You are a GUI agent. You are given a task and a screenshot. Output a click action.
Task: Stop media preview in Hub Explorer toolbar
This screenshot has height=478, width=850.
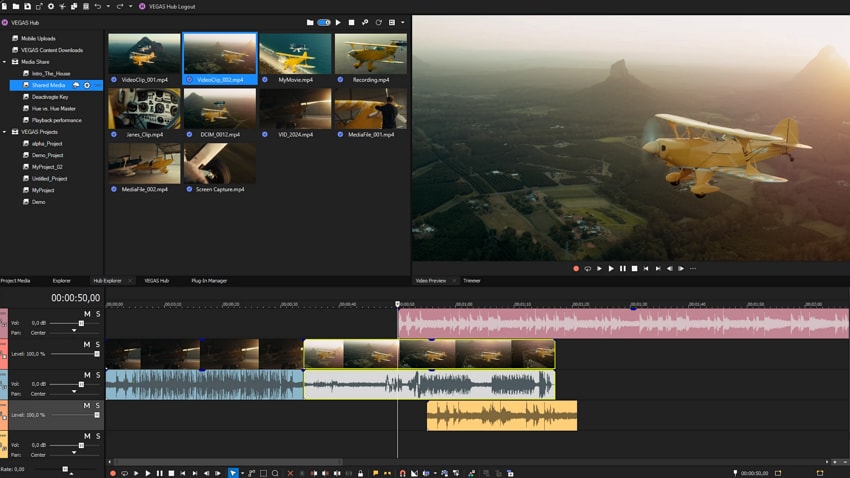351,22
